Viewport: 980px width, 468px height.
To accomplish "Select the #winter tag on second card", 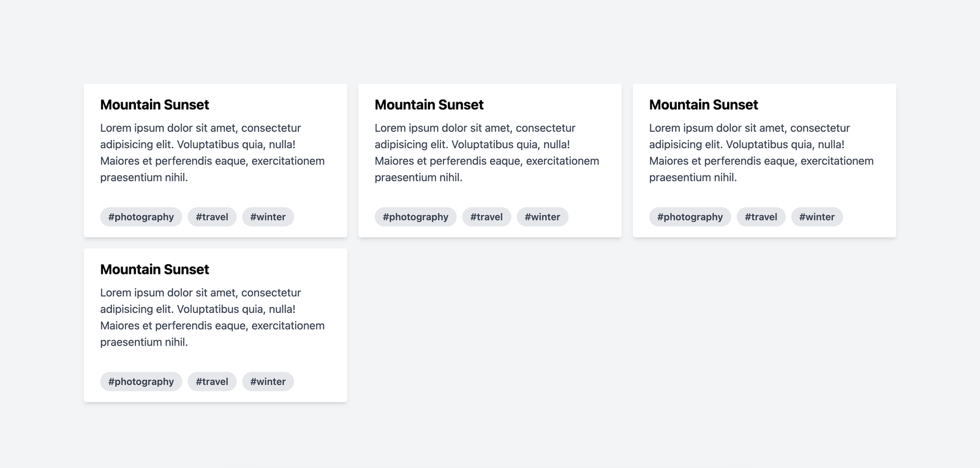I will 542,217.
